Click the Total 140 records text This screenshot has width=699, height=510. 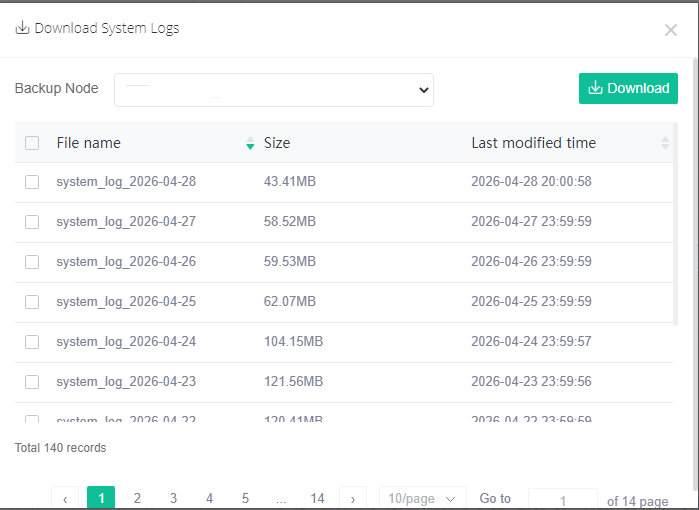[x=61, y=448]
